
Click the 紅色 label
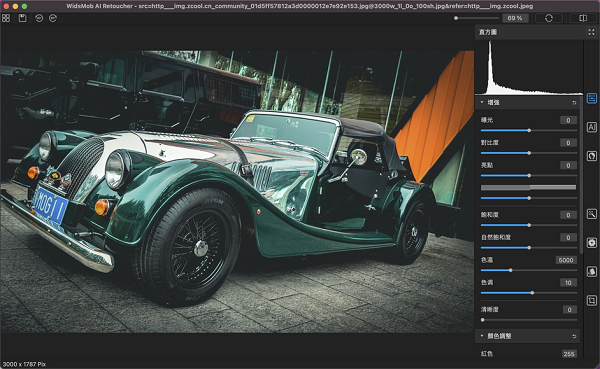[487, 353]
